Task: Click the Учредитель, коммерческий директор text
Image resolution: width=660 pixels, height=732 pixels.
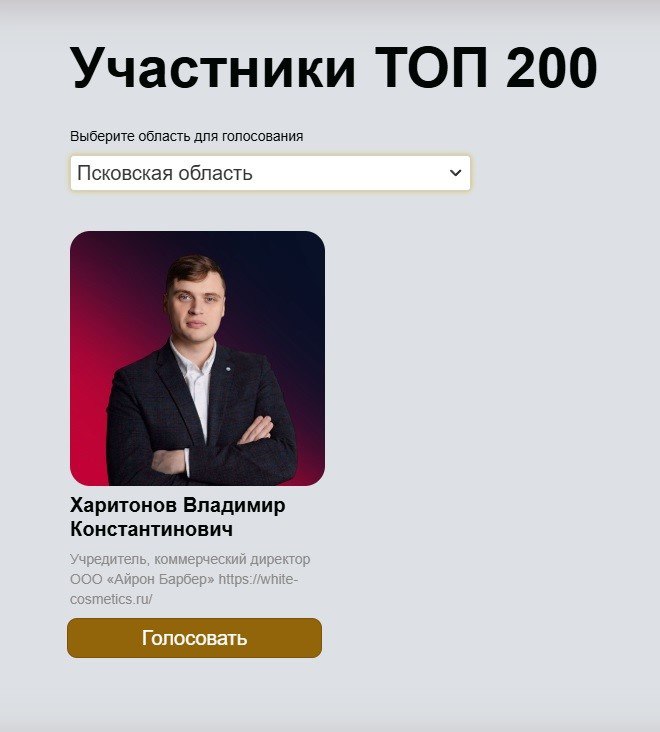Action: click(x=190, y=559)
